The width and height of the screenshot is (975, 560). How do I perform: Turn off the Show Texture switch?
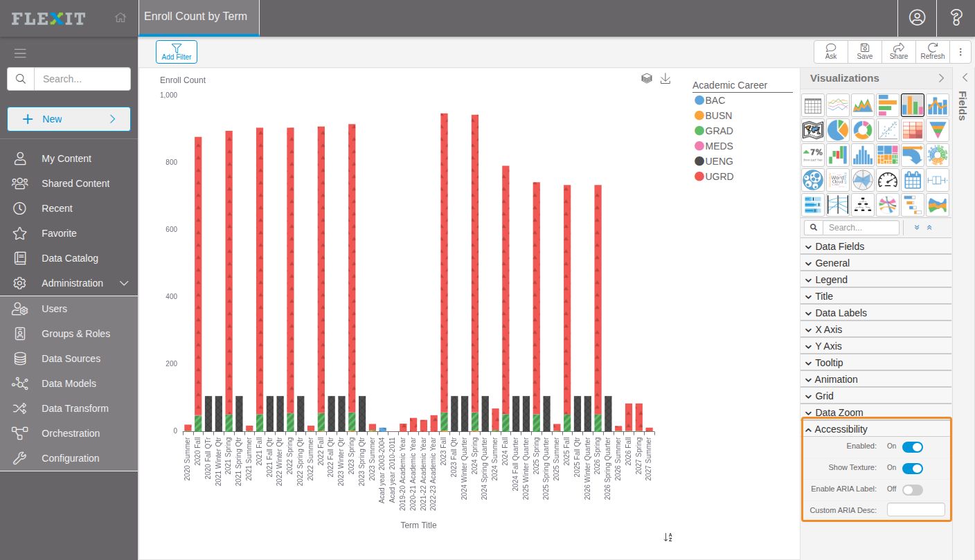coord(913,468)
